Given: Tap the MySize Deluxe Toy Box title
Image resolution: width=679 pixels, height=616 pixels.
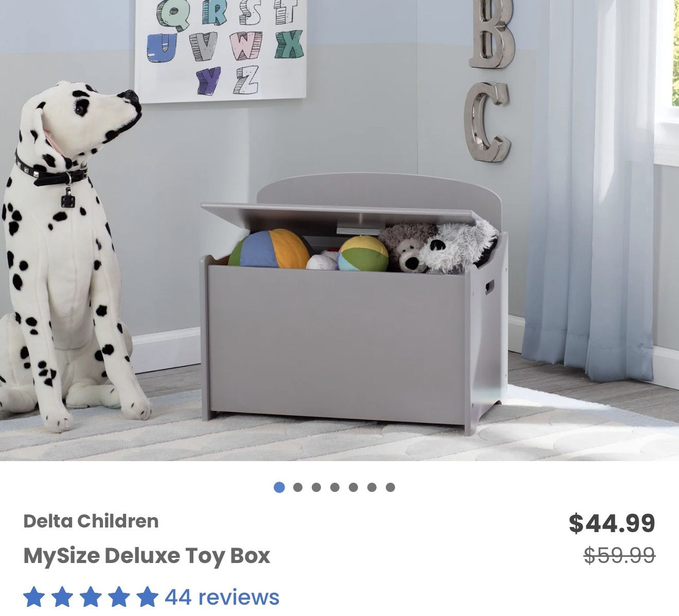Looking at the screenshot, I should click(147, 556).
